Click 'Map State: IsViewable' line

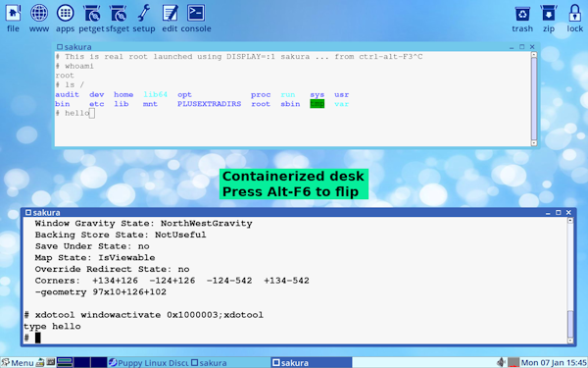95,258
